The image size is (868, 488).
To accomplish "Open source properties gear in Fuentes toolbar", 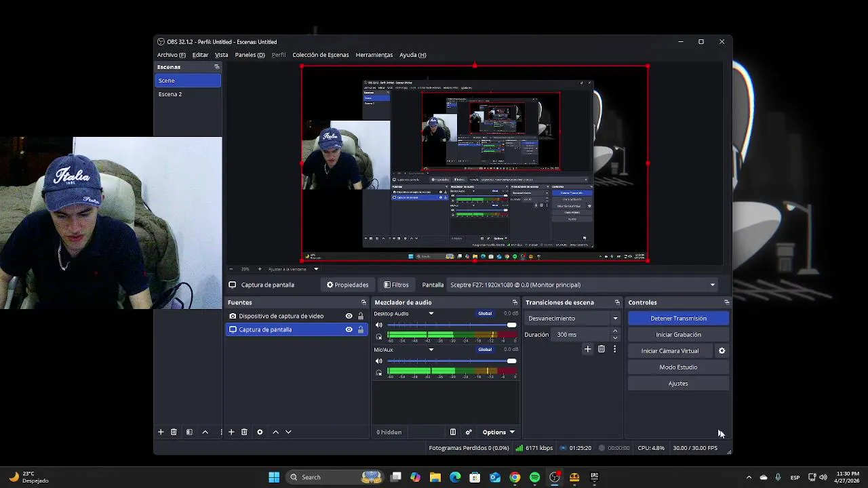I will 260,432.
